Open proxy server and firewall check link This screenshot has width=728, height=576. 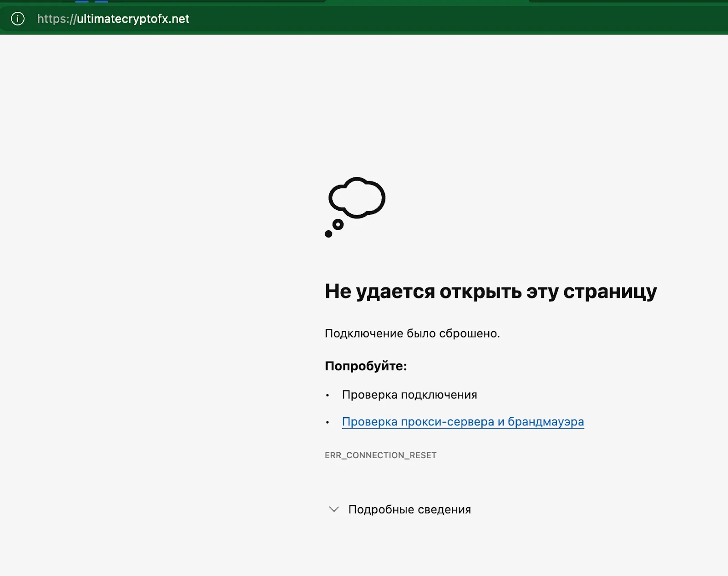(x=463, y=422)
